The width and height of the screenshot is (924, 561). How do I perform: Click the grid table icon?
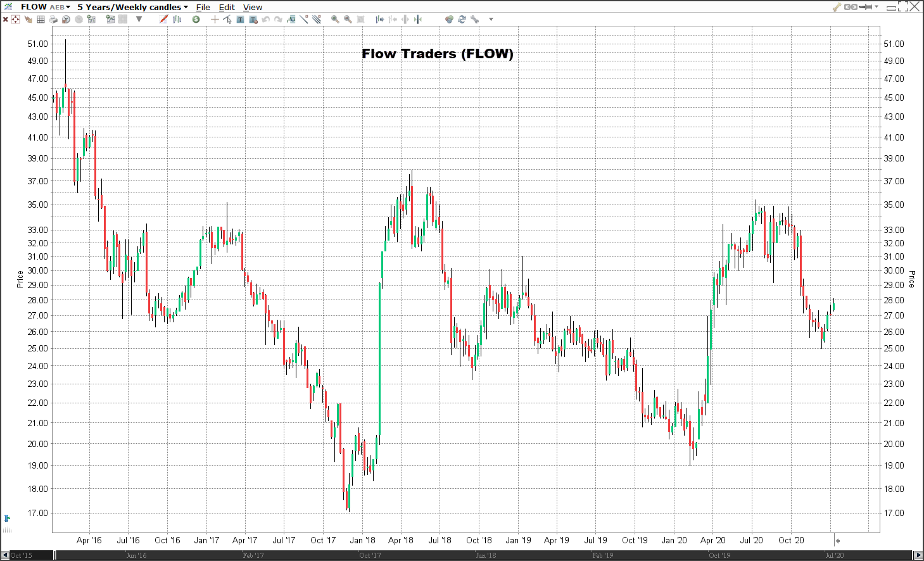coord(41,19)
